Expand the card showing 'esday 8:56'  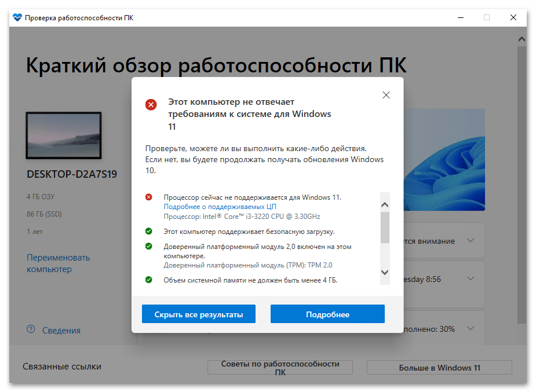(471, 279)
